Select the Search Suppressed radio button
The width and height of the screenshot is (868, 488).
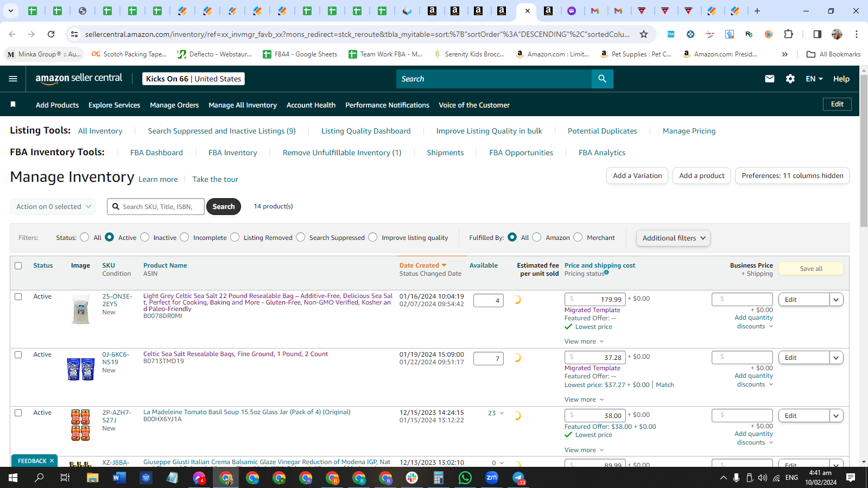click(300, 237)
